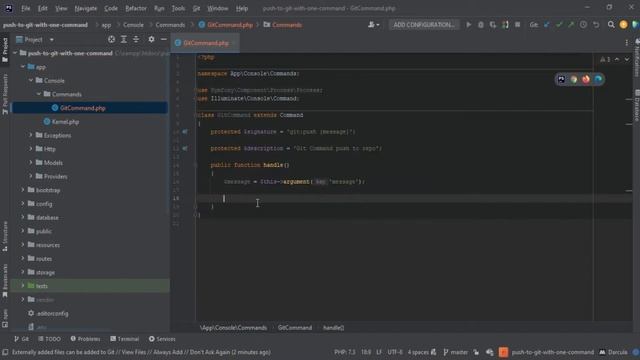Run with coverage icon
This screenshot has height=360, width=640.
493,25
